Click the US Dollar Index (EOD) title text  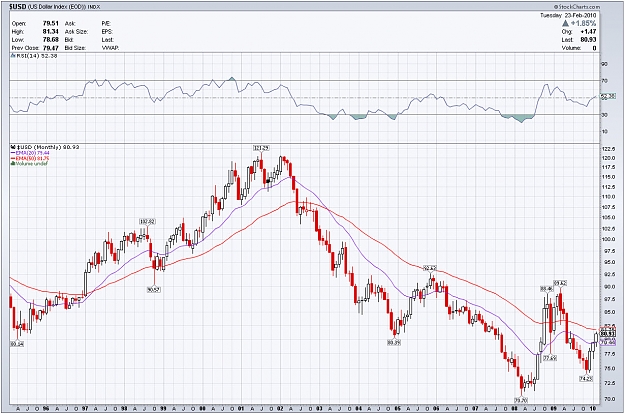(57, 7)
